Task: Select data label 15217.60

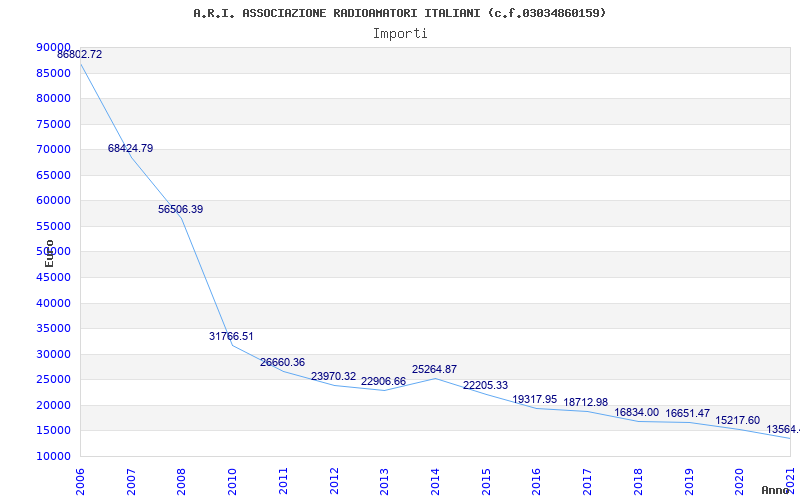Action: tap(738, 420)
